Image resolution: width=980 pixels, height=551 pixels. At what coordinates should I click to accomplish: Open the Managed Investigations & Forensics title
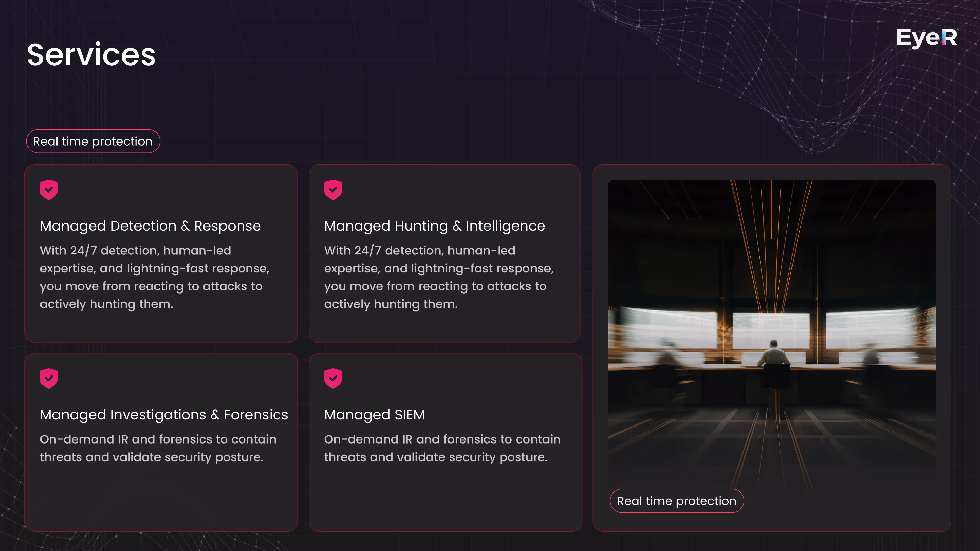tap(164, 415)
